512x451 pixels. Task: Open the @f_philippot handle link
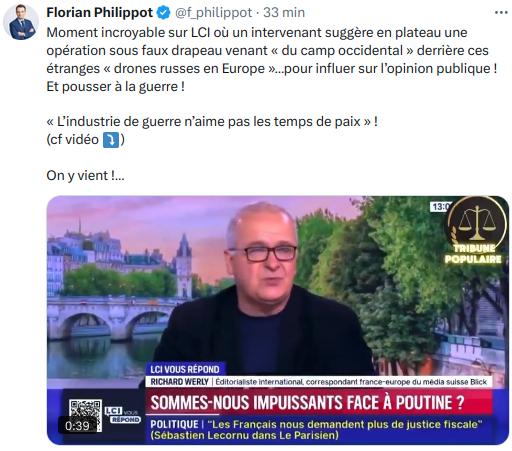coord(213,13)
